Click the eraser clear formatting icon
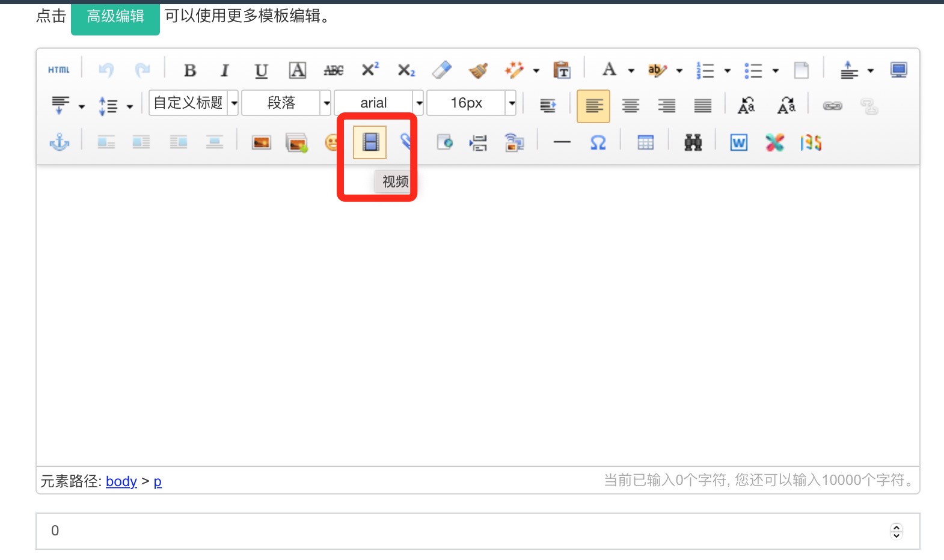This screenshot has width=944, height=560. click(x=442, y=70)
